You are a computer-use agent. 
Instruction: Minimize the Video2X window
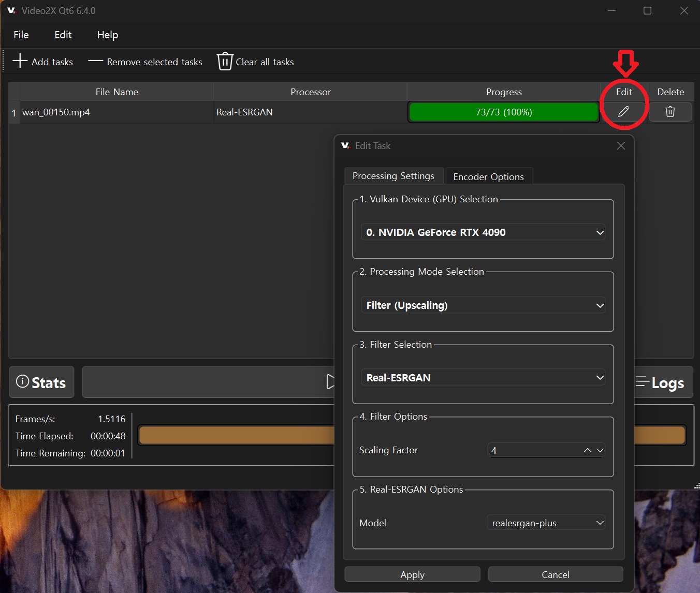tap(611, 11)
